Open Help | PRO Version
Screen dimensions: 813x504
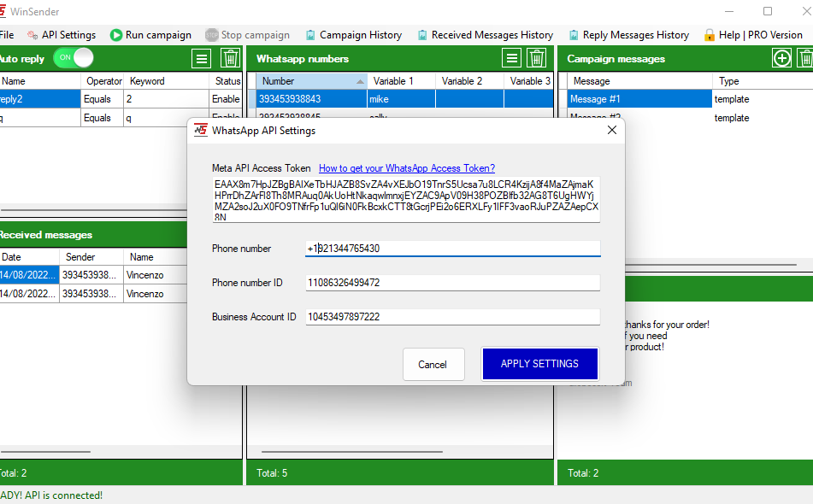pyautogui.click(x=753, y=35)
